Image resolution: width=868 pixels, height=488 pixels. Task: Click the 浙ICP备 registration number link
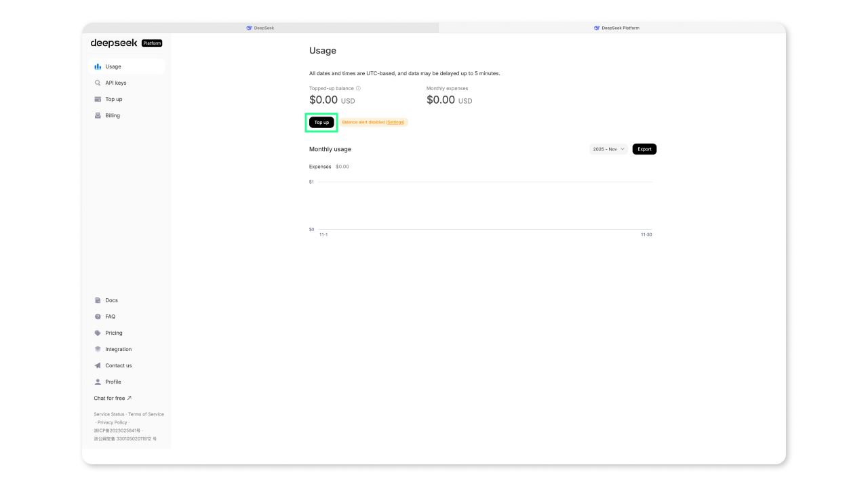click(117, 430)
